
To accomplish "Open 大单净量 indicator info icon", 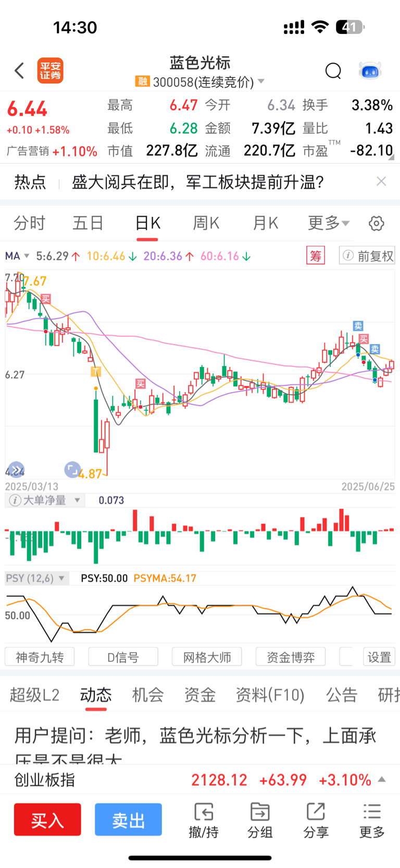I will tap(15, 500).
